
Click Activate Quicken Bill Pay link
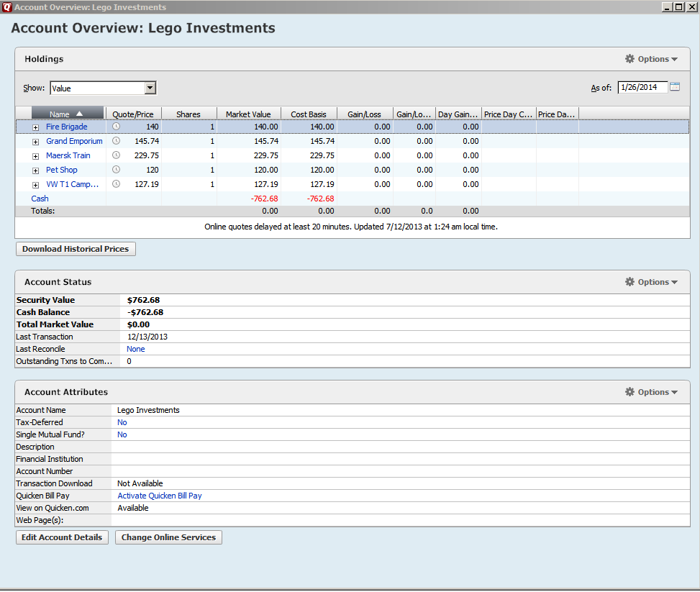point(160,496)
